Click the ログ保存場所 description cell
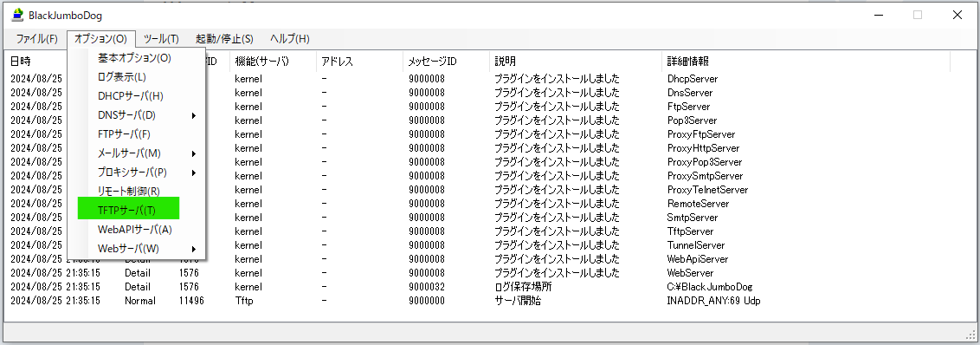Screen dimensions: 980x345 (523, 287)
